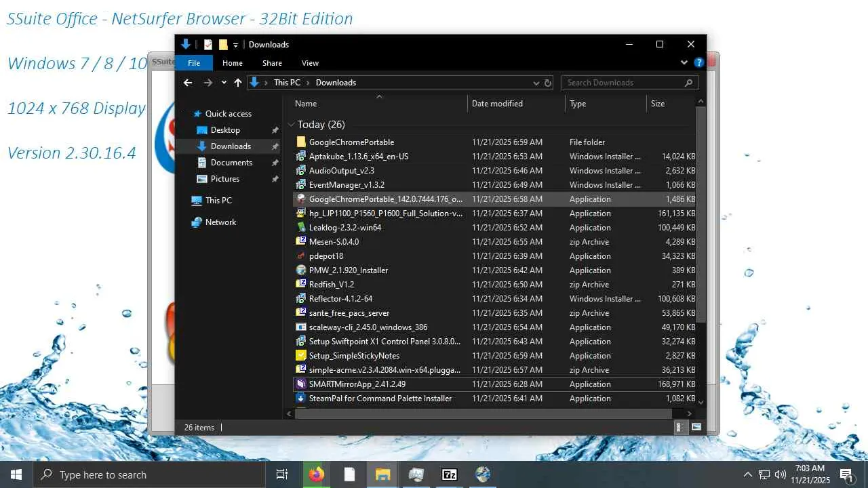Select Desktop in the navigation pane
The width and height of the screenshot is (868, 488).
[x=225, y=130]
